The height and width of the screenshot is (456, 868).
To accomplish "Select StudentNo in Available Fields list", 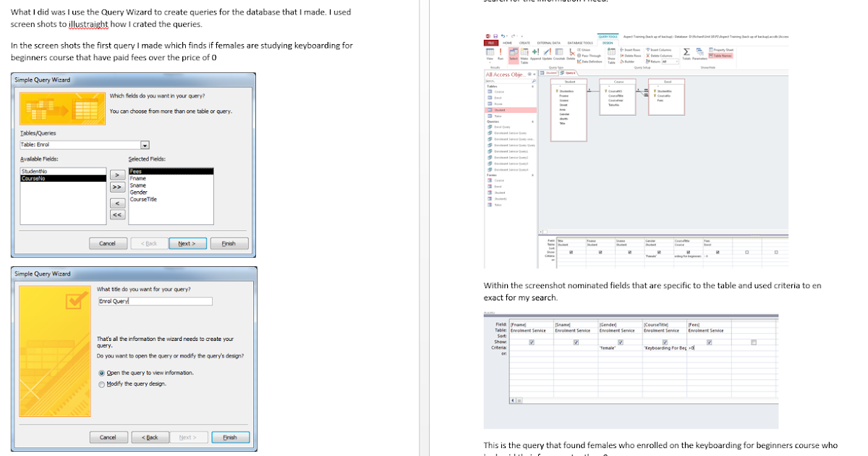I will [x=64, y=172].
